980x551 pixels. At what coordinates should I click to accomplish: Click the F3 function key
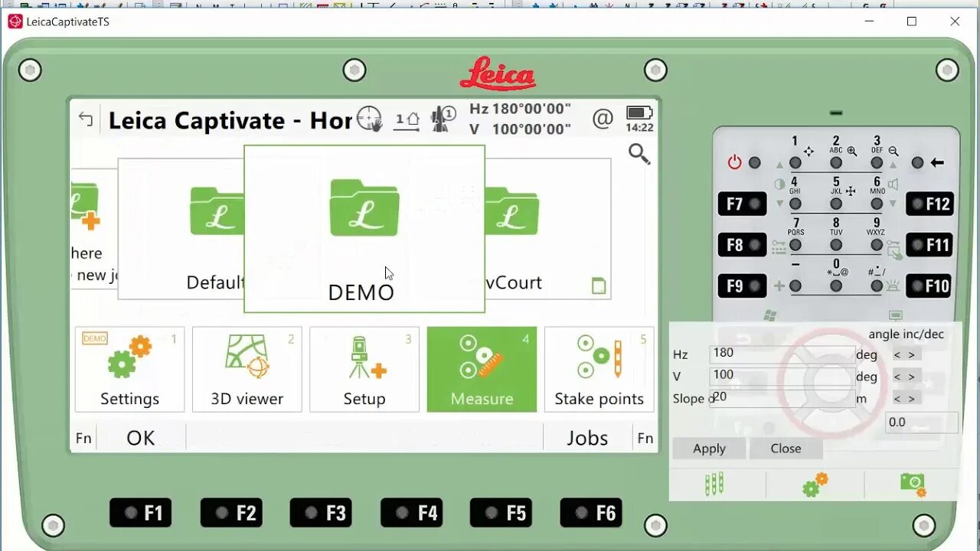321,513
